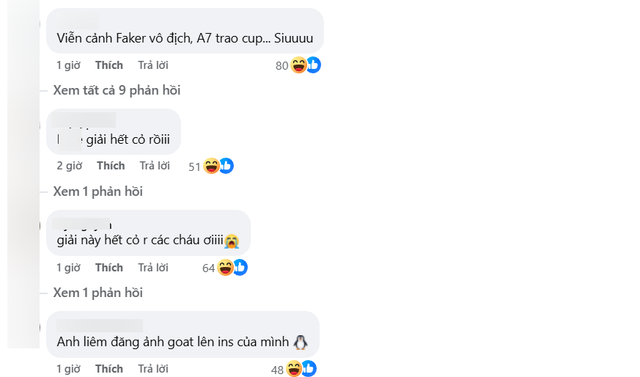Click Trả lời on the "Anh liêm" comment
640x377 pixels.
[153, 369]
